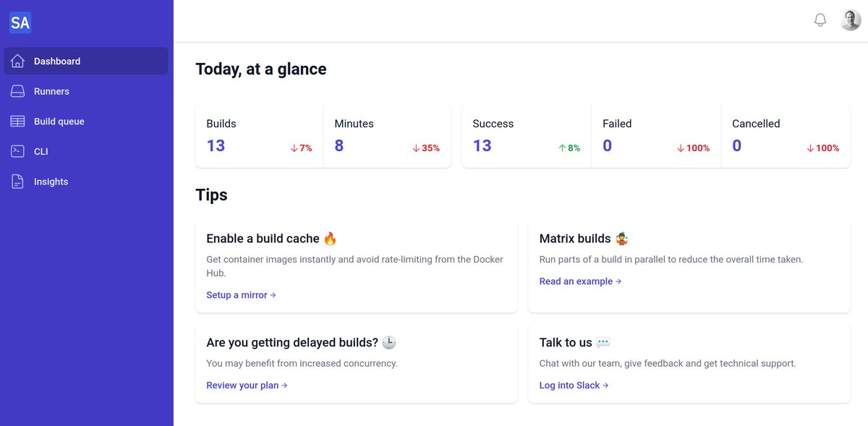Select Insights from the navigation menu
868x426 pixels.
pyautogui.click(x=50, y=181)
